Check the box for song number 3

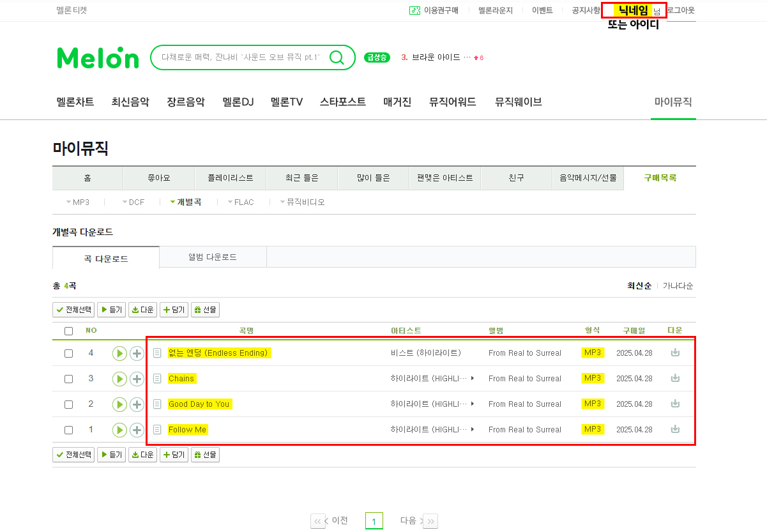point(68,379)
